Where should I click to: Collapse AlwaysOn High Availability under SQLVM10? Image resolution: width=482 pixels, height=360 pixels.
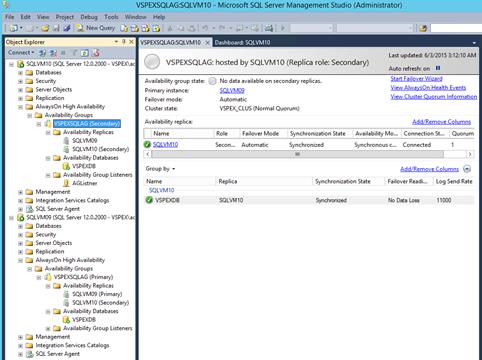tap(21, 107)
